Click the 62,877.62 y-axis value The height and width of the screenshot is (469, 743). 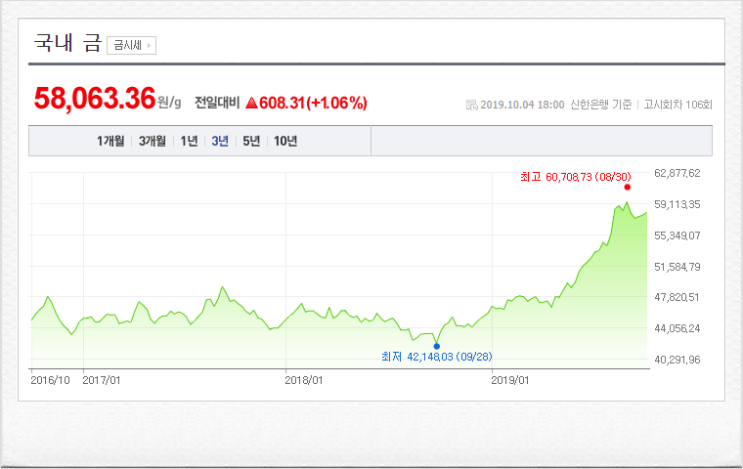tap(677, 173)
